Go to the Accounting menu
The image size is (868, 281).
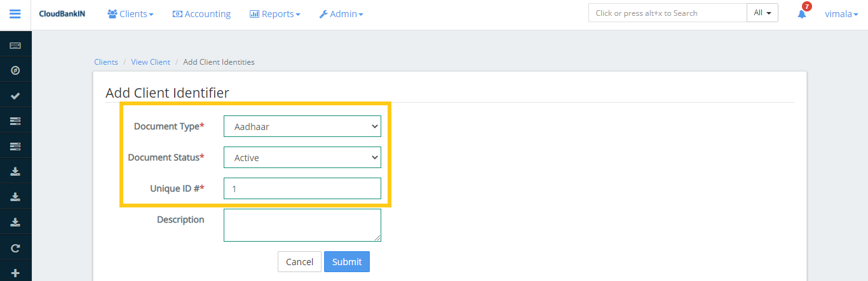[201, 14]
